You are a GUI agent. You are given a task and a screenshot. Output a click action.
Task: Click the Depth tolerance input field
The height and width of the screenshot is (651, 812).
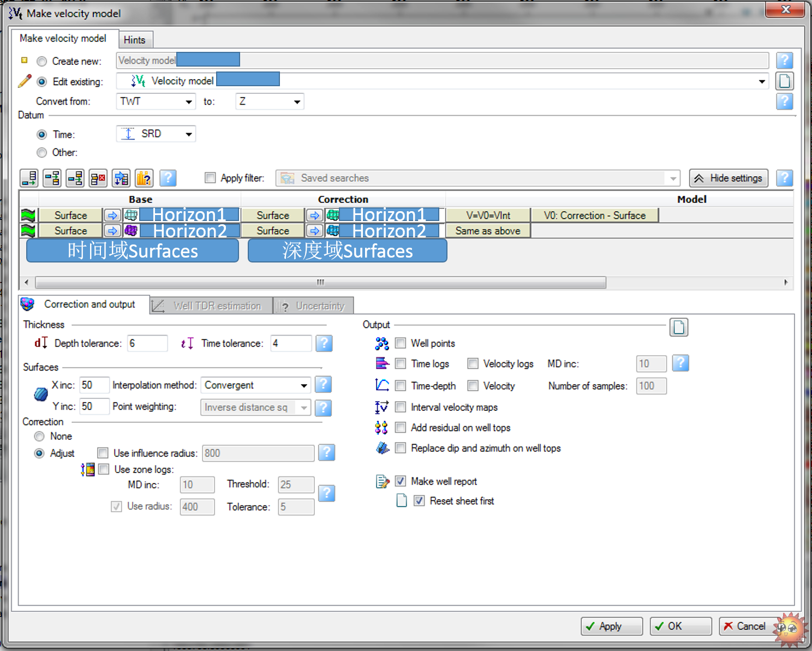(147, 343)
